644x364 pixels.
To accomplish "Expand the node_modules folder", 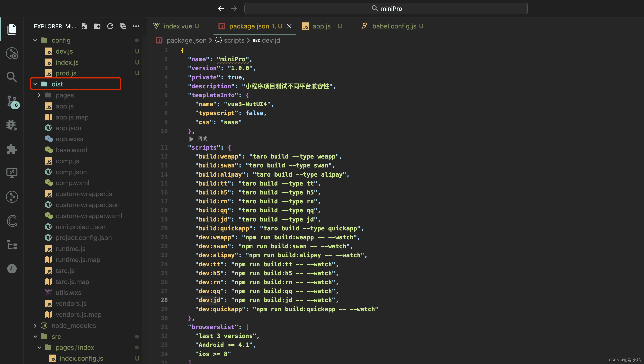I will tap(35, 325).
